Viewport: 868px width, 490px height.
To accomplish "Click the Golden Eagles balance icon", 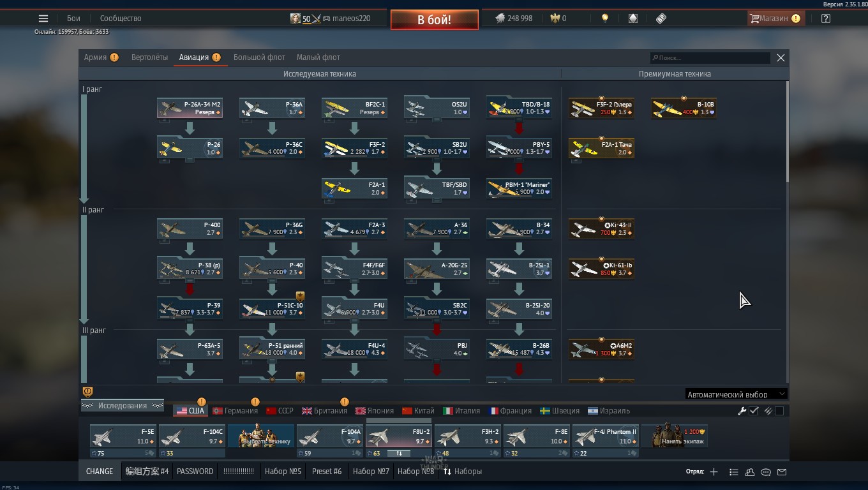I will point(555,19).
